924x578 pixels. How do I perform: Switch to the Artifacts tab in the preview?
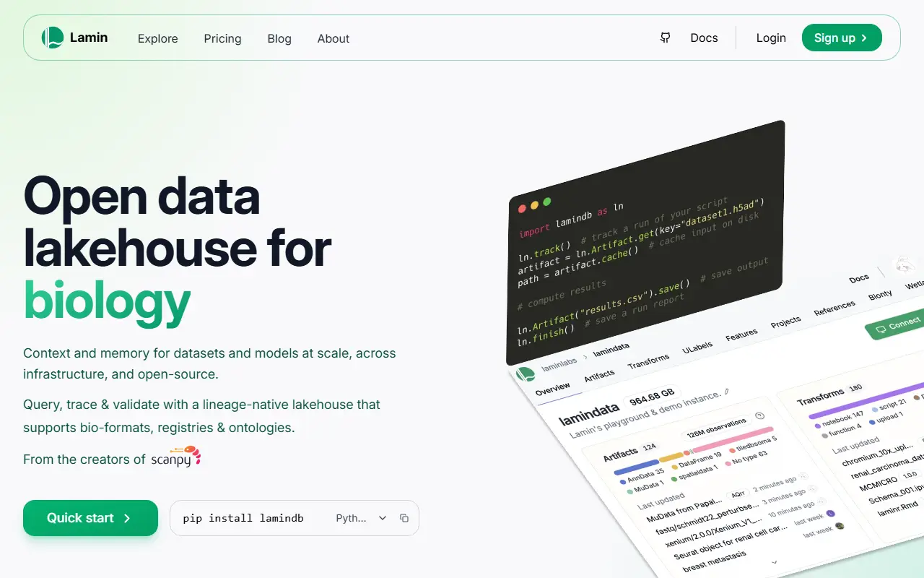pyautogui.click(x=600, y=374)
